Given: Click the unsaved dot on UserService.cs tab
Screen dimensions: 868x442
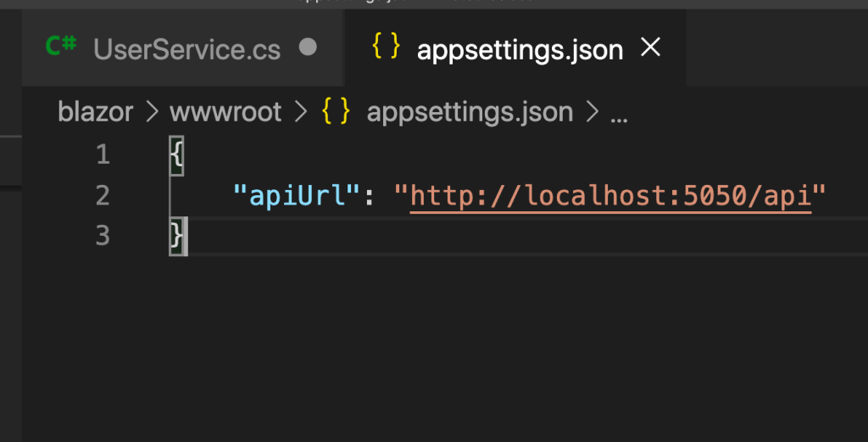Looking at the screenshot, I should click(x=309, y=48).
